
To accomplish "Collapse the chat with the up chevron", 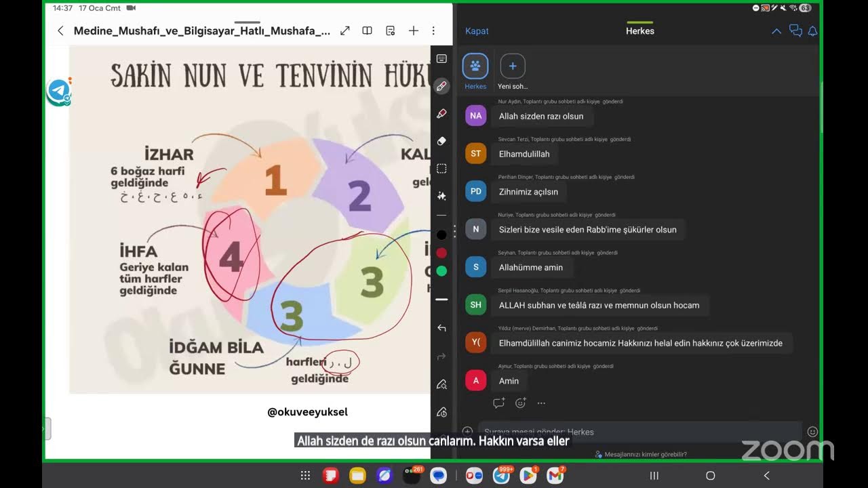I will tap(776, 31).
